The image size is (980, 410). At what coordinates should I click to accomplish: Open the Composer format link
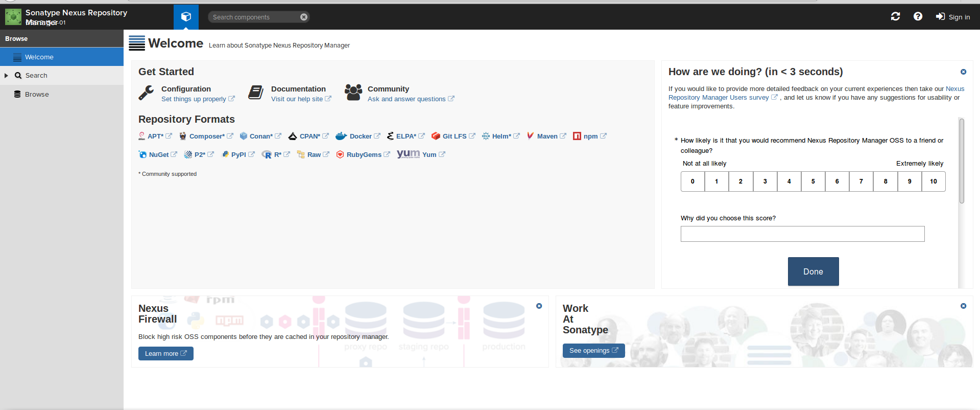tap(206, 136)
